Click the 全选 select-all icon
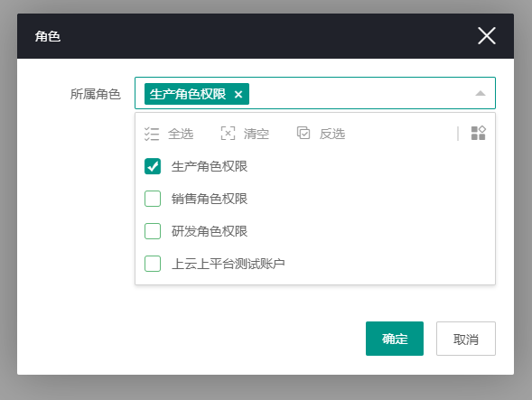Screen dimensions: 532x400 click(x=152, y=134)
